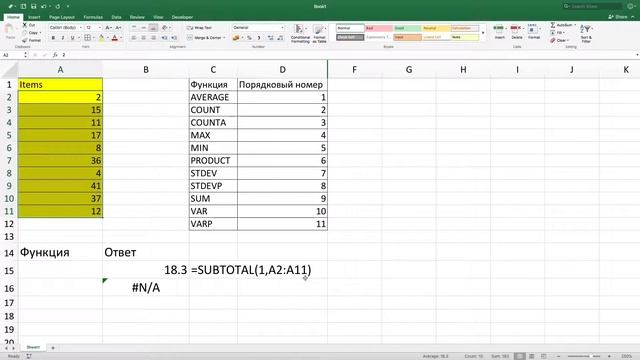Expand Merge & Center options
The height and width of the screenshot is (360, 640).
(224, 38)
